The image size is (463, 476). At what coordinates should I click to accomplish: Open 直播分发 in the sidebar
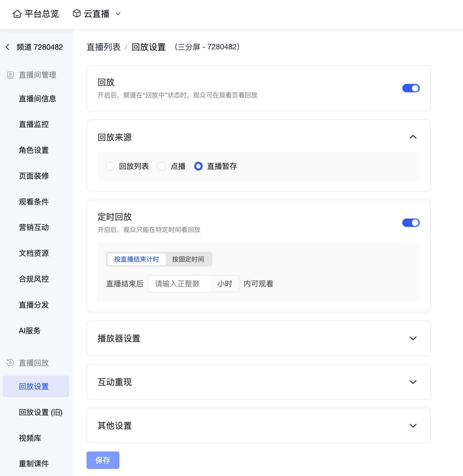coord(34,305)
